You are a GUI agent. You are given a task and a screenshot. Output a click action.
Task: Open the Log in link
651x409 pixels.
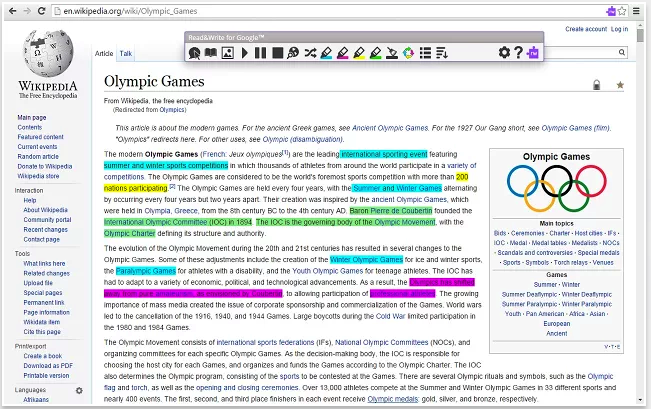(x=619, y=29)
